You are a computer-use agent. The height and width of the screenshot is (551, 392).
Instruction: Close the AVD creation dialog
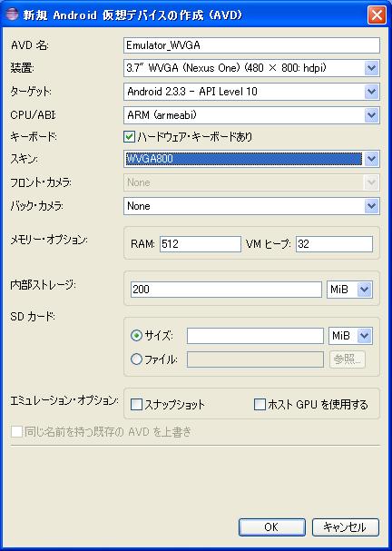pyautogui.click(x=377, y=15)
